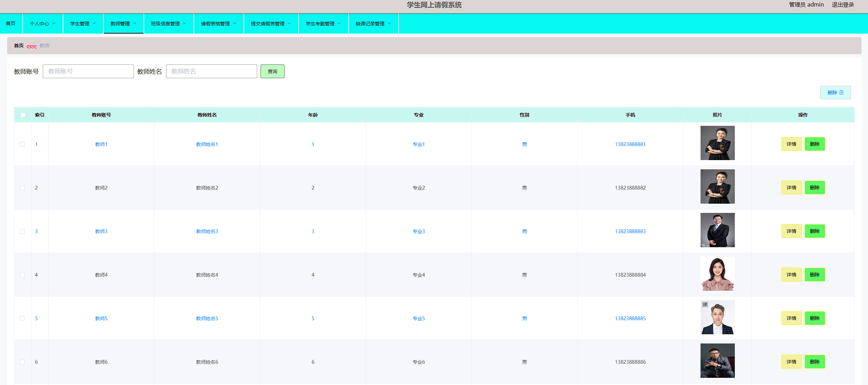Expand 学生管理 menu chevron
The height and width of the screenshot is (385, 868).
(94, 23)
